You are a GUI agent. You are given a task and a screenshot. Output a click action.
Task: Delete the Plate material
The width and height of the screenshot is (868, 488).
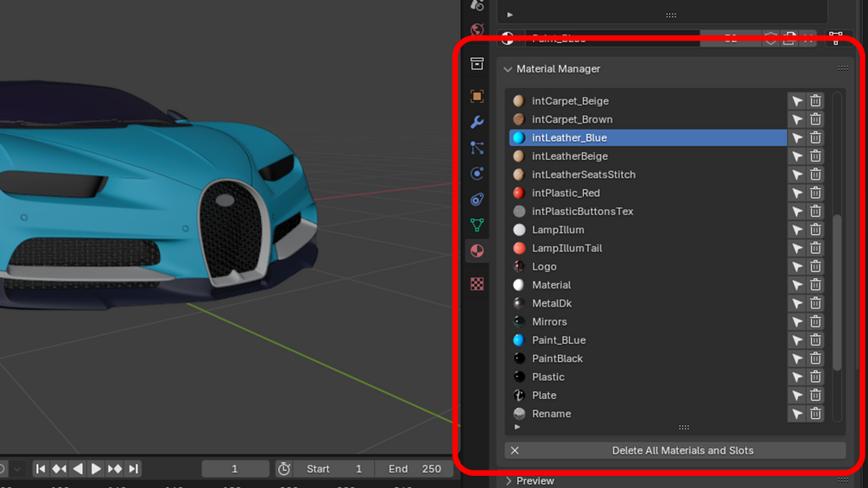(x=815, y=395)
